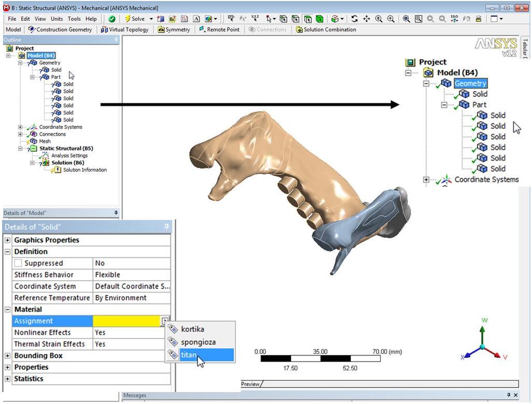Click the yellow Assignment value field
Viewport: 532px width, 404px height.
click(x=127, y=321)
